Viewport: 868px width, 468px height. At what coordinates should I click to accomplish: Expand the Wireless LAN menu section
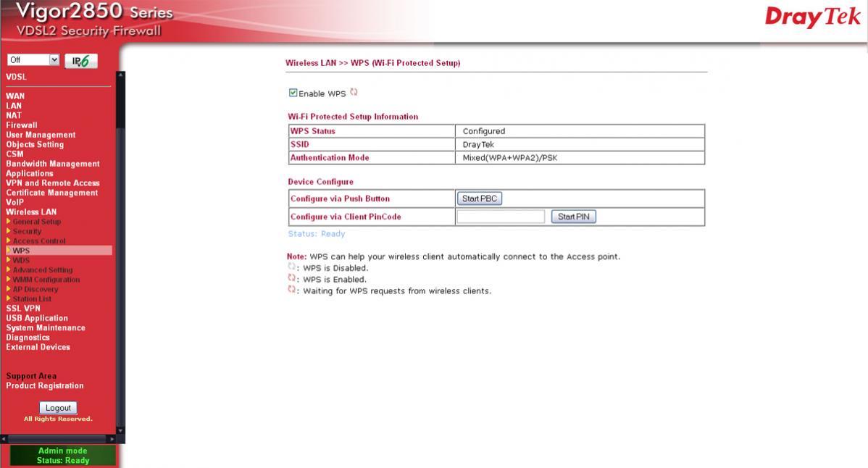31,212
